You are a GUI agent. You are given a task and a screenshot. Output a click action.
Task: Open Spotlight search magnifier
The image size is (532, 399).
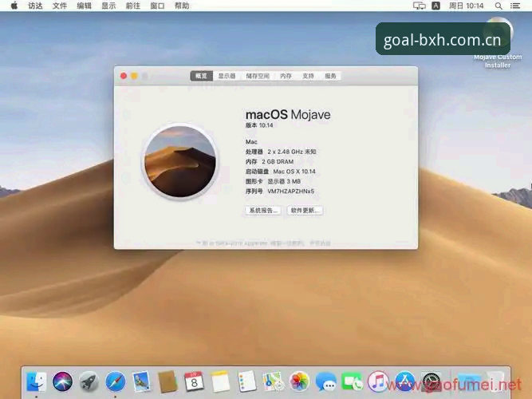tap(499, 6)
